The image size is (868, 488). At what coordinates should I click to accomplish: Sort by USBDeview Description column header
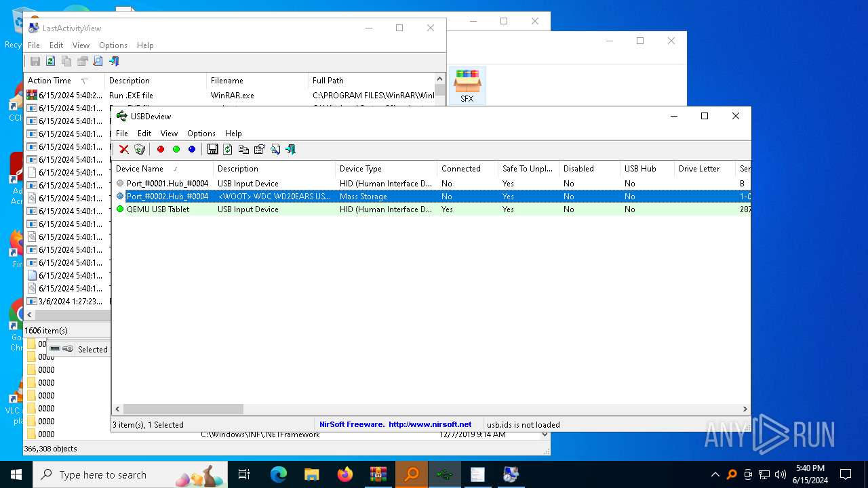click(x=275, y=169)
